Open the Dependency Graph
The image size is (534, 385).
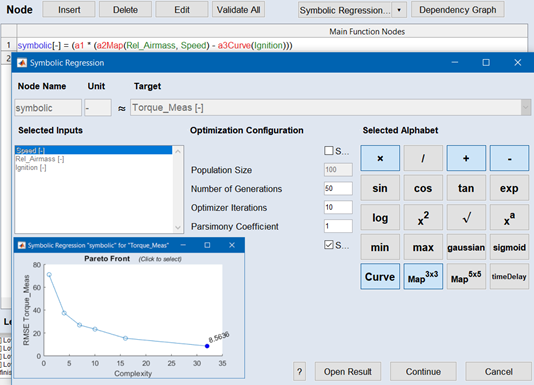458,10
